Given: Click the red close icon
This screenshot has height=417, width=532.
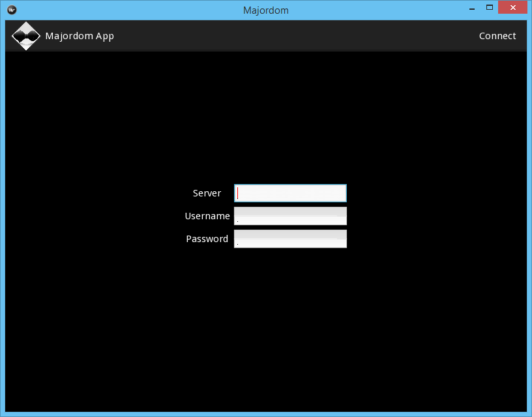Looking at the screenshot, I should [512, 7].
